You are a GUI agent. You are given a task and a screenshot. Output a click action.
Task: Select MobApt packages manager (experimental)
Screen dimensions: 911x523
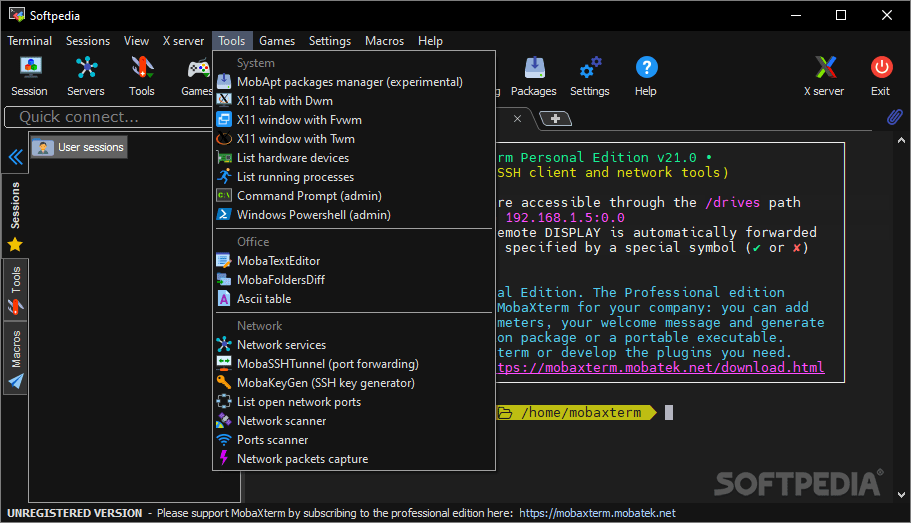click(x=354, y=82)
